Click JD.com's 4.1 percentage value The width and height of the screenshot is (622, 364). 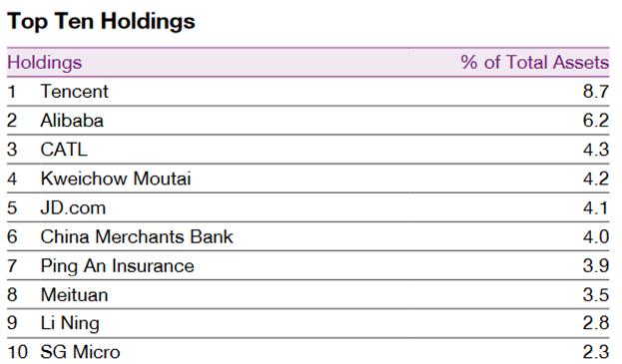point(596,208)
